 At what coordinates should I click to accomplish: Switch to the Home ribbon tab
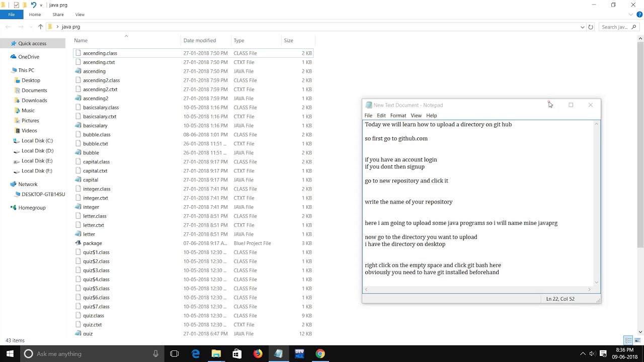point(35,15)
